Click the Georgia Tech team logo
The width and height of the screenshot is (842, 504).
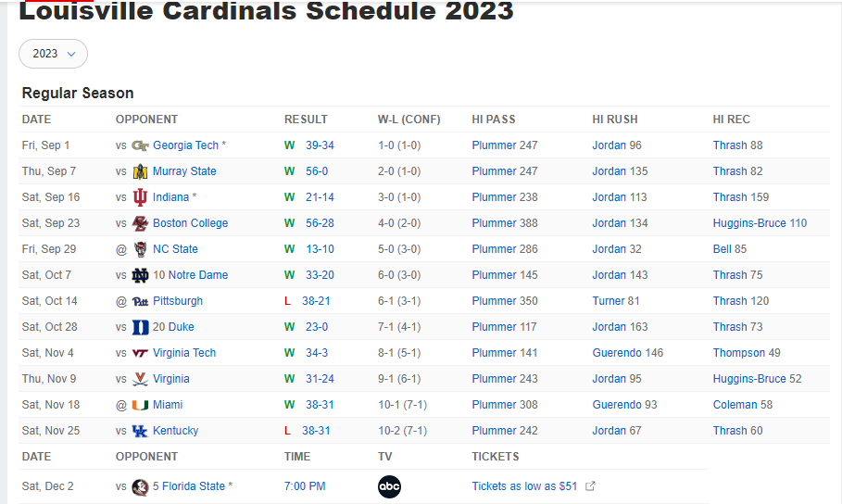click(140, 145)
